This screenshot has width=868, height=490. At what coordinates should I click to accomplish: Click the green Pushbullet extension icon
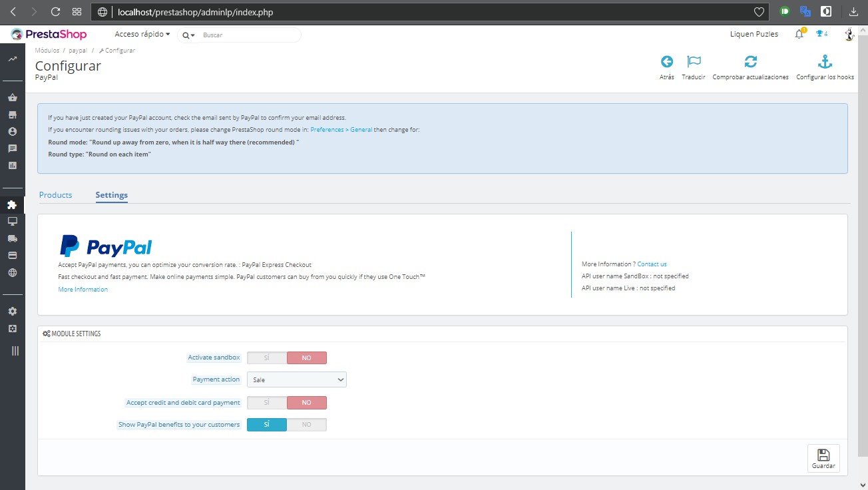click(x=785, y=11)
